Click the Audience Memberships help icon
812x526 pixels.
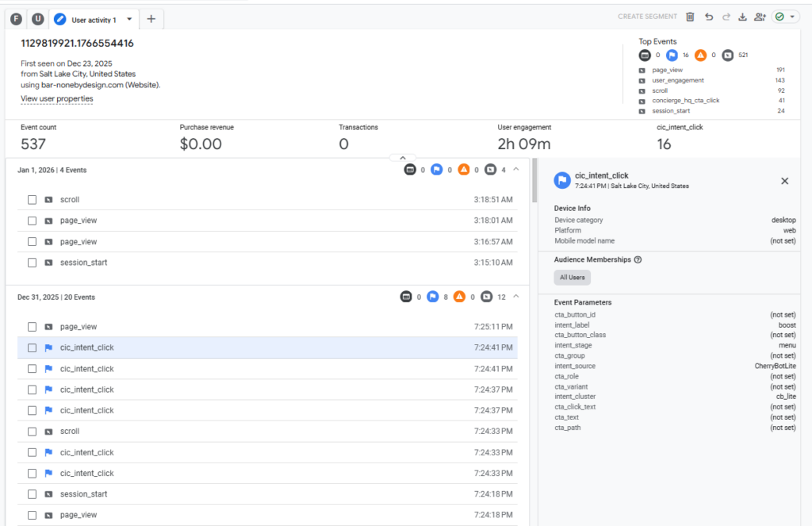[638, 259]
